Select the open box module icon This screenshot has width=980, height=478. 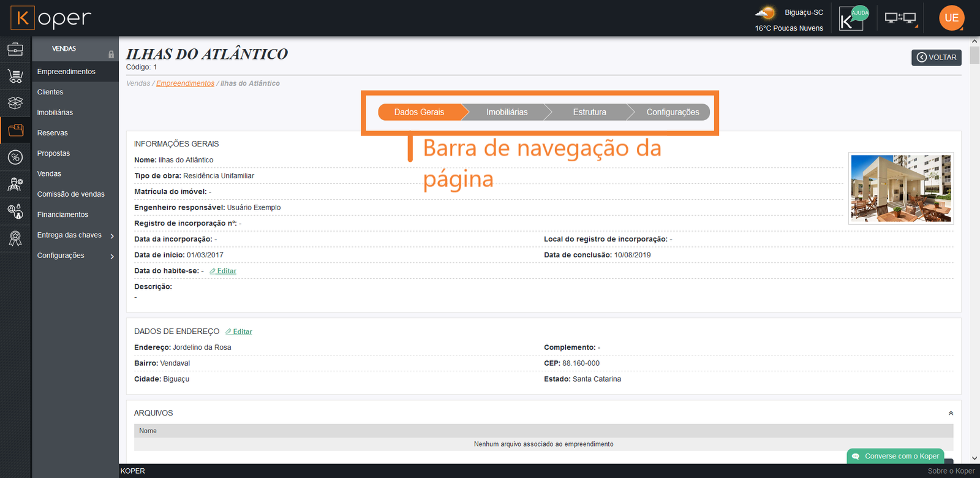click(x=15, y=103)
